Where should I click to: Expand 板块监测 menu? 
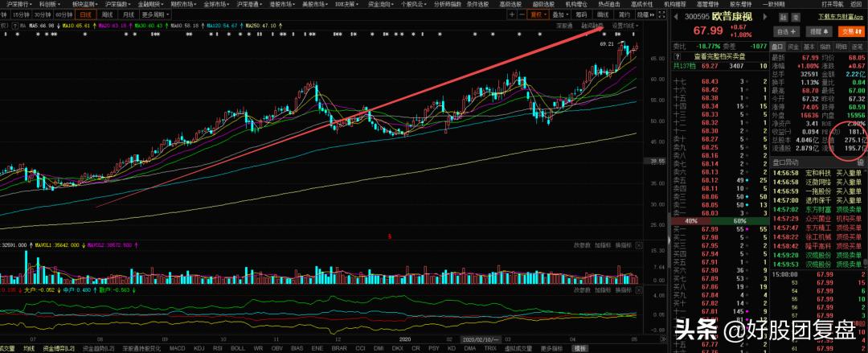pos(86,4)
